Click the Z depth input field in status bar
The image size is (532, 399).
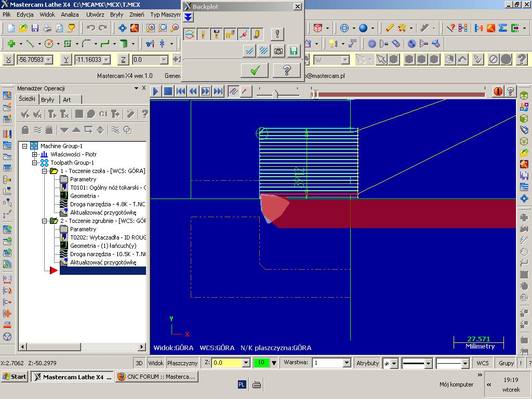pos(228,363)
